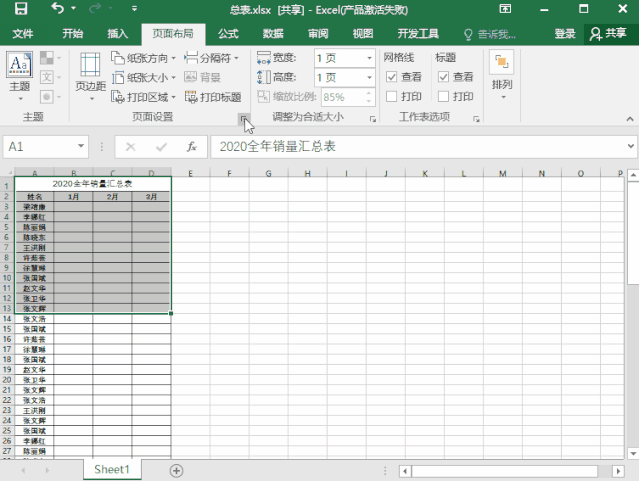Click the confirm checkmark formula button
The height and width of the screenshot is (481, 639).
tap(161, 147)
